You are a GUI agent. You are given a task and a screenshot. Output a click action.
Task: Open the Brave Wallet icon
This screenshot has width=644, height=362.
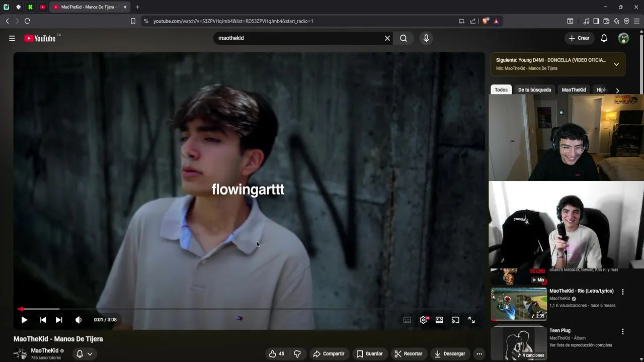tap(606, 21)
